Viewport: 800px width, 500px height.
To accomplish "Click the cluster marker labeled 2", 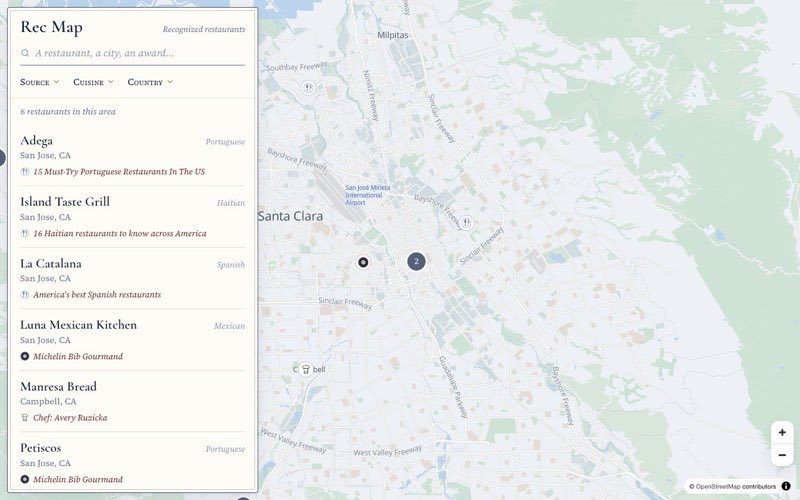I will coord(416,261).
